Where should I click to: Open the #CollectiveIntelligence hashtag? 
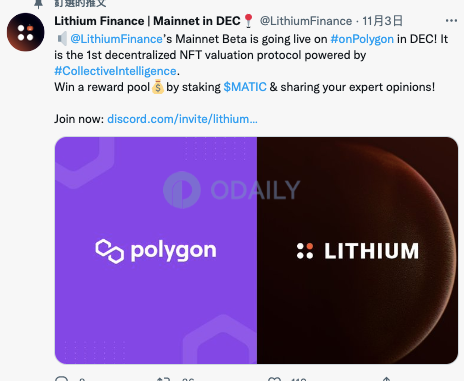pos(115,71)
